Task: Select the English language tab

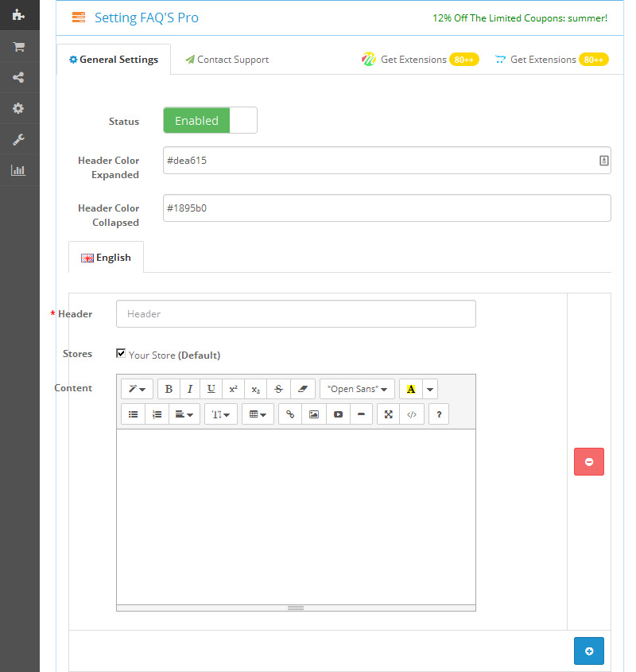Action: point(106,258)
